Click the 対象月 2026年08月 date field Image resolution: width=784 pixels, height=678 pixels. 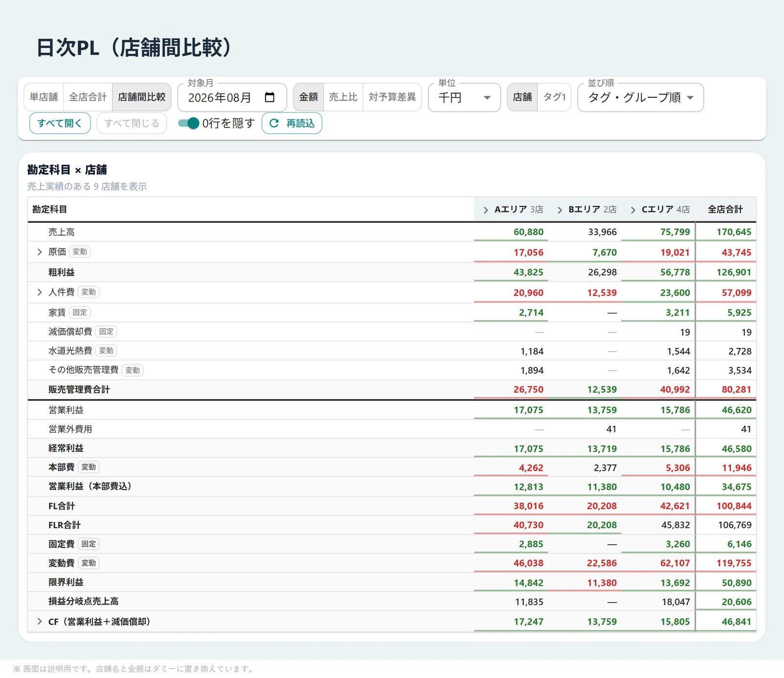pyautogui.click(x=232, y=97)
